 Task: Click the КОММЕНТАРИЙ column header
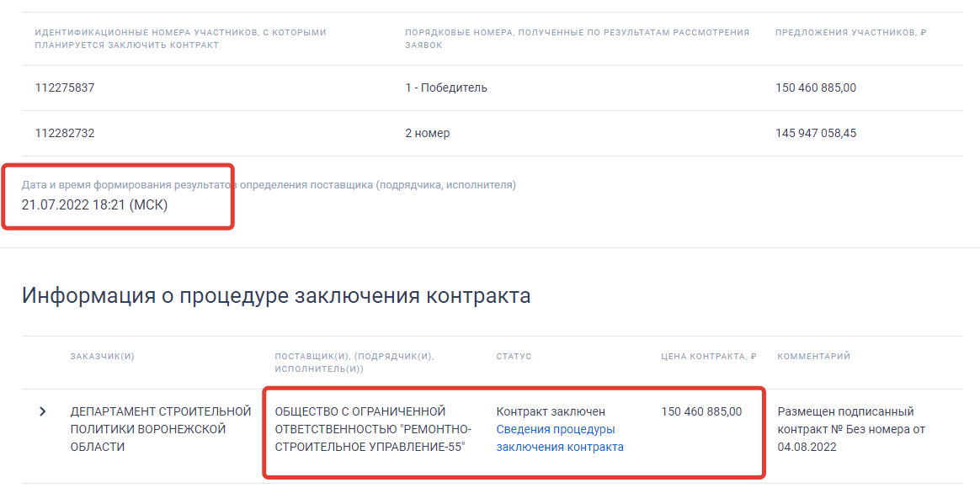click(813, 357)
